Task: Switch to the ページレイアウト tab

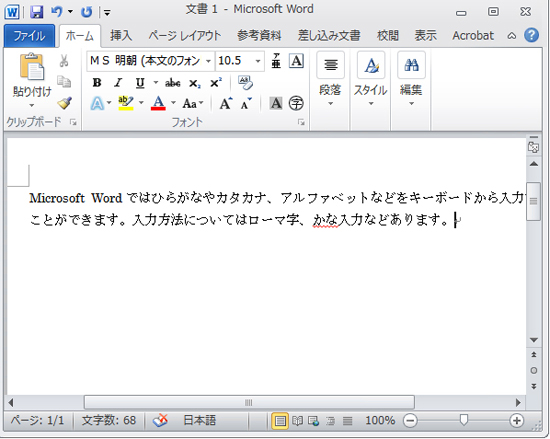Action: [x=185, y=36]
